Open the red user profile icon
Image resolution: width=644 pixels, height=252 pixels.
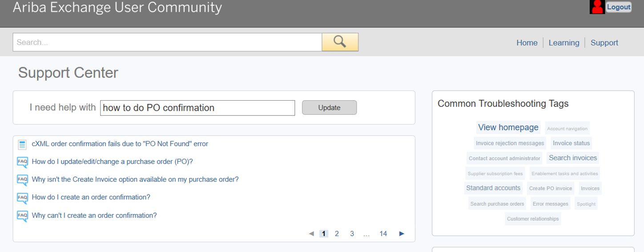click(x=597, y=7)
